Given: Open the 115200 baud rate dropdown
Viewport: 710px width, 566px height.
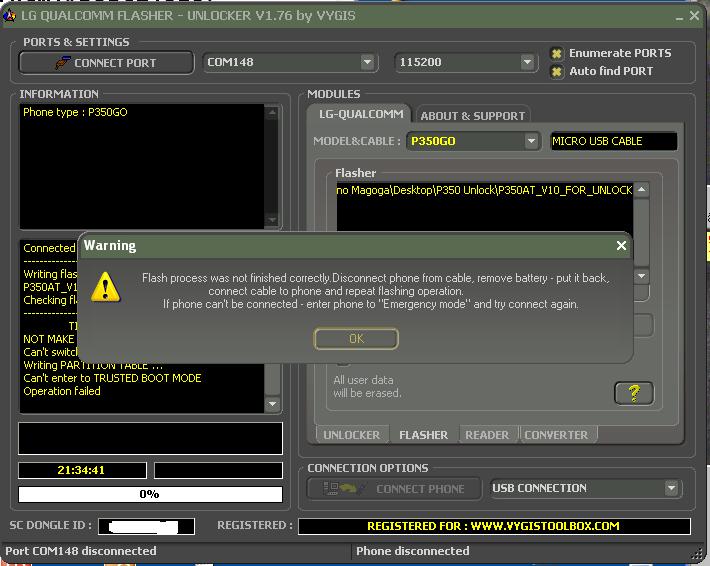Looking at the screenshot, I should 527,62.
